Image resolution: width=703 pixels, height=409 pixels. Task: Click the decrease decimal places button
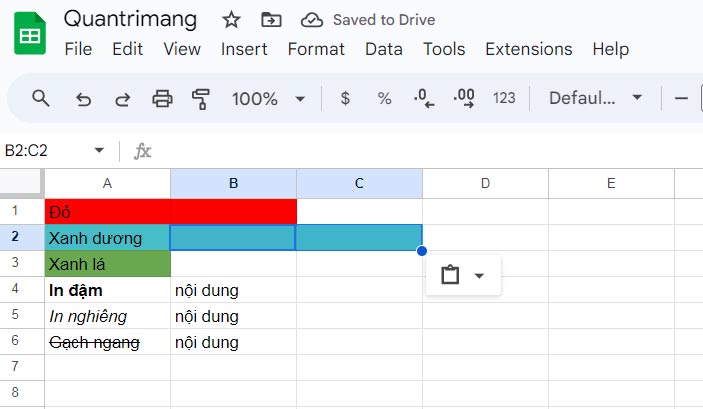pyautogui.click(x=424, y=98)
